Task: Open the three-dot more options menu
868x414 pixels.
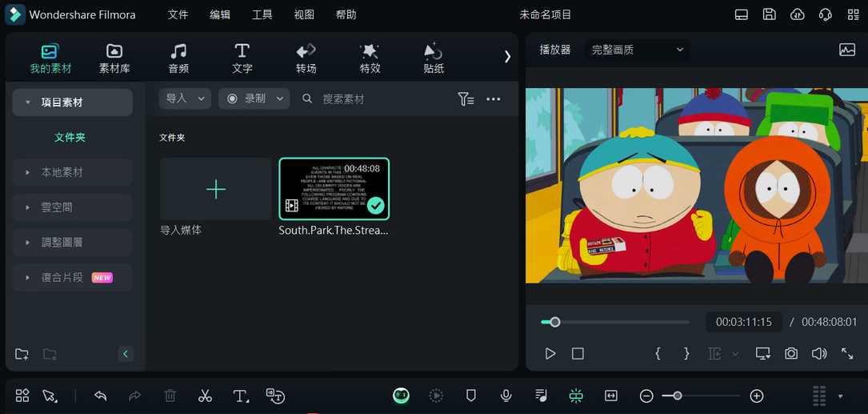Action: coord(494,99)
